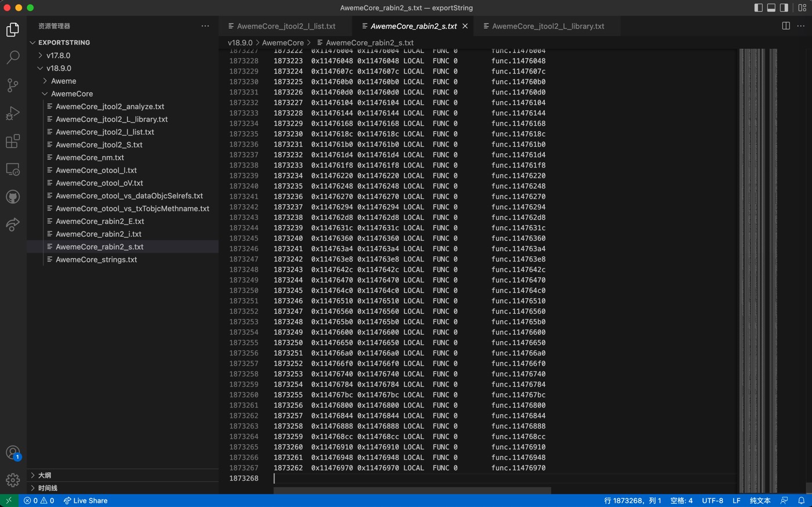Click the notifications bell in status bar
Viewport: 812px width, 507px height.
[x=802, y=501]
